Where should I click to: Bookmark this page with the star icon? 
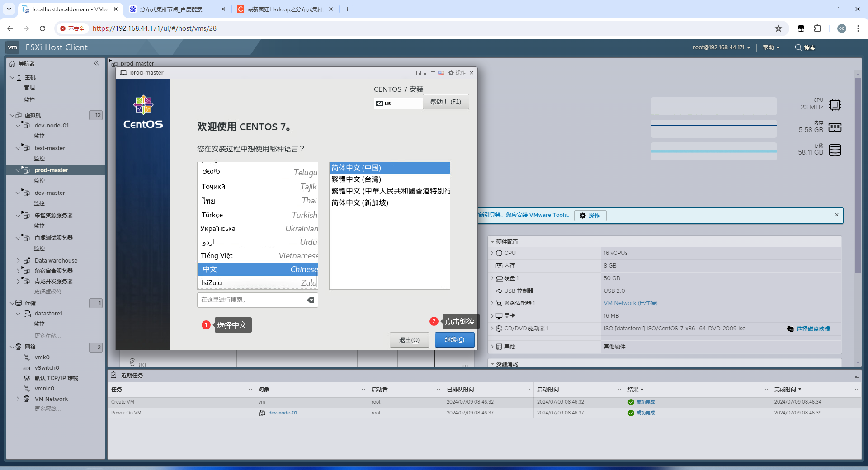click(778, 28)
